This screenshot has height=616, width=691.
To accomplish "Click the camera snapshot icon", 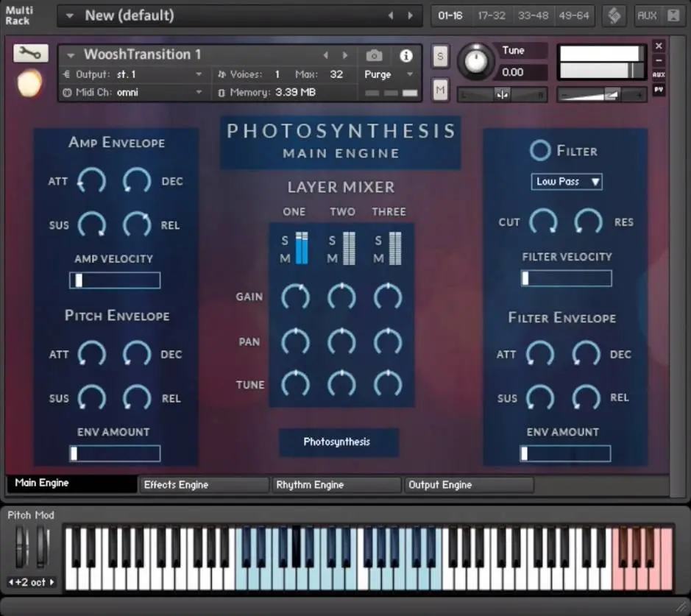I will 374,55.
